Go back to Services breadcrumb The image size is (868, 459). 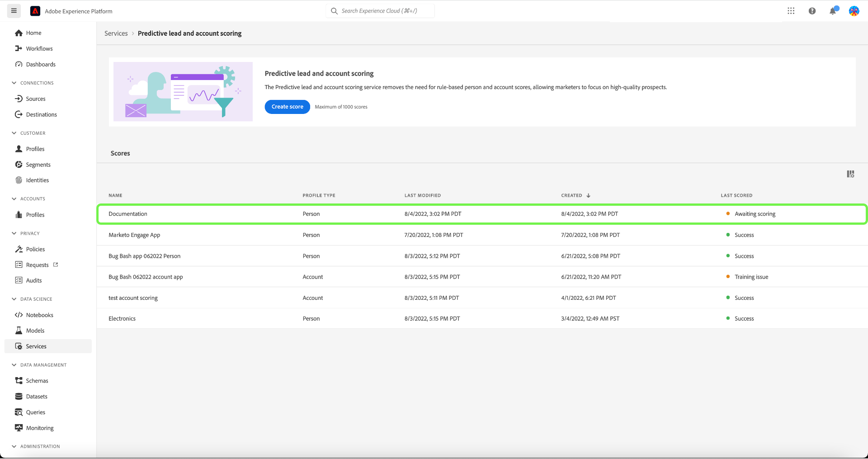pos(116,33)
